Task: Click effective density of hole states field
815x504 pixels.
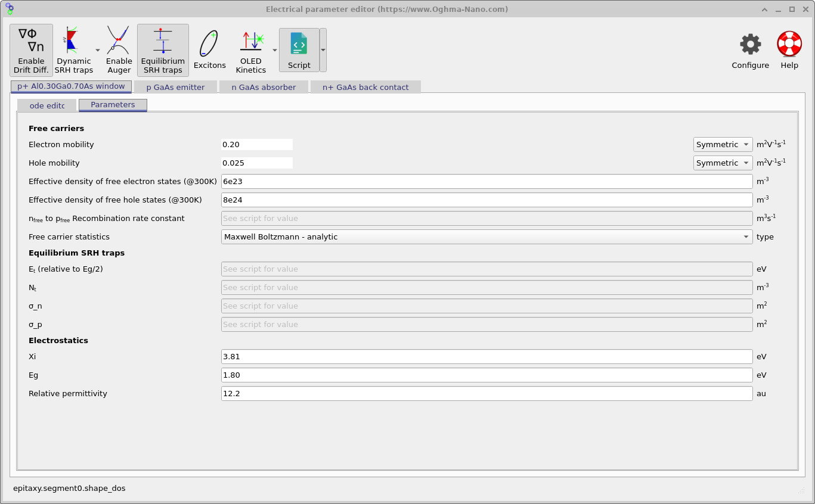Action: click(486, 200)
